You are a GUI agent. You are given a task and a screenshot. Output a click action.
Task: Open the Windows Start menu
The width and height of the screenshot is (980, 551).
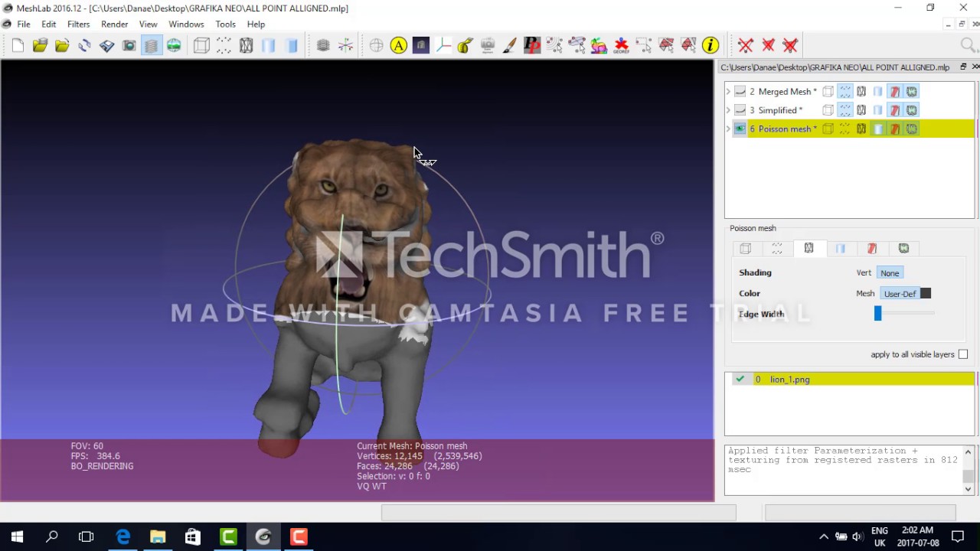17,536
